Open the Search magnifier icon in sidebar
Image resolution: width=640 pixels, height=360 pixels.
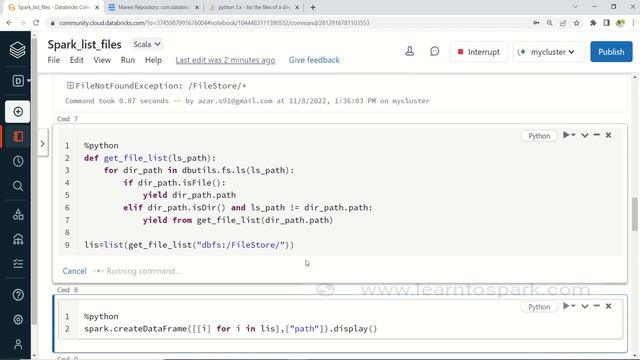tap(18, 186)
